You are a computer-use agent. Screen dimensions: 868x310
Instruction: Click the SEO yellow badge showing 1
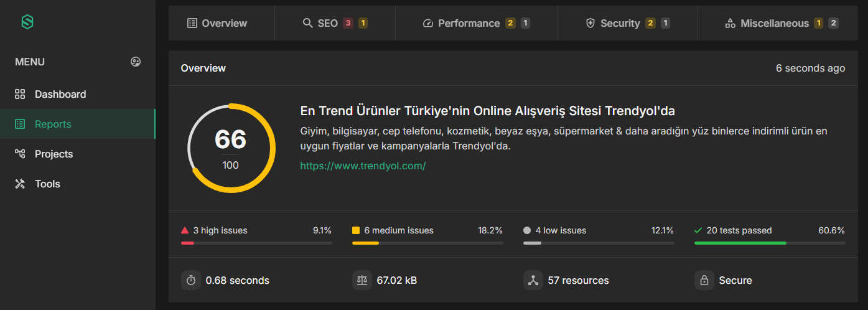(363, 23)
